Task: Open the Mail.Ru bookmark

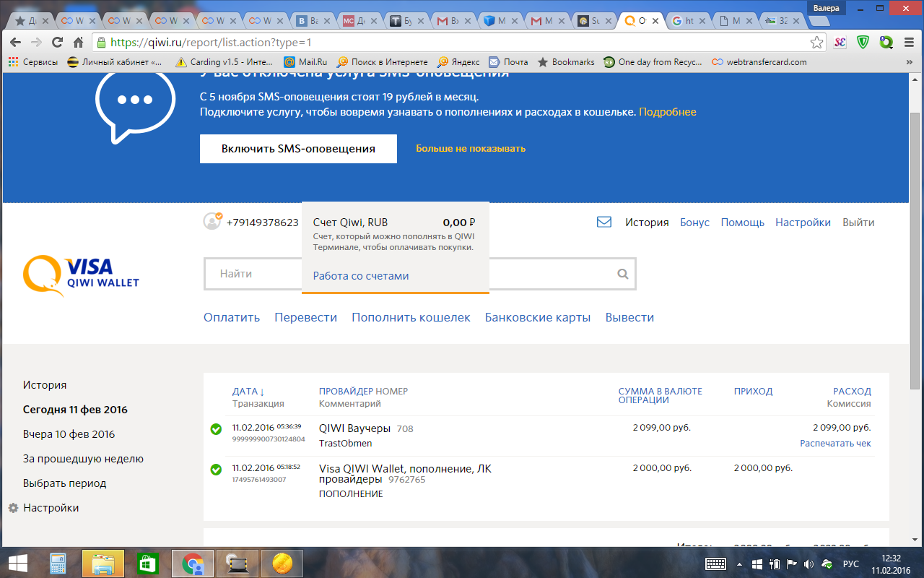Action: coord(305,62)
